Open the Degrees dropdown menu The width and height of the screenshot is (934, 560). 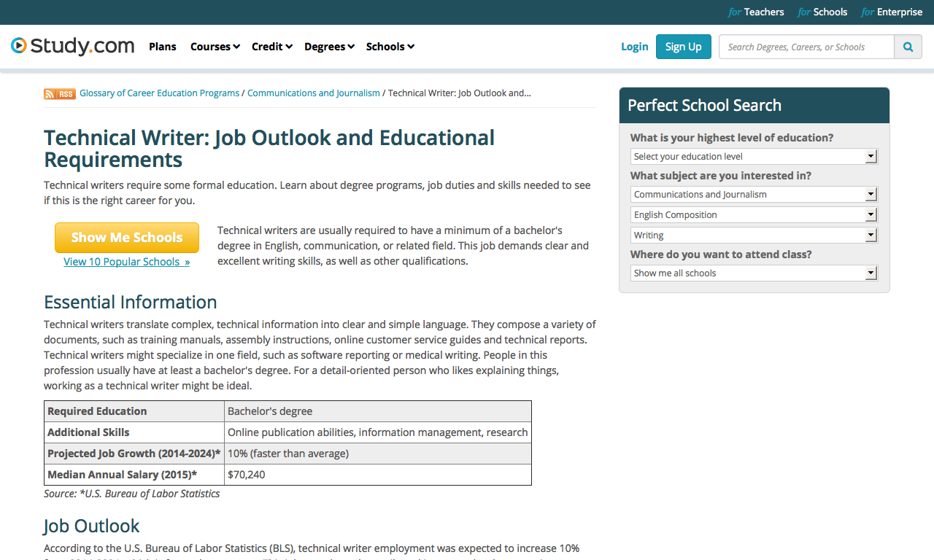(329, 47)
